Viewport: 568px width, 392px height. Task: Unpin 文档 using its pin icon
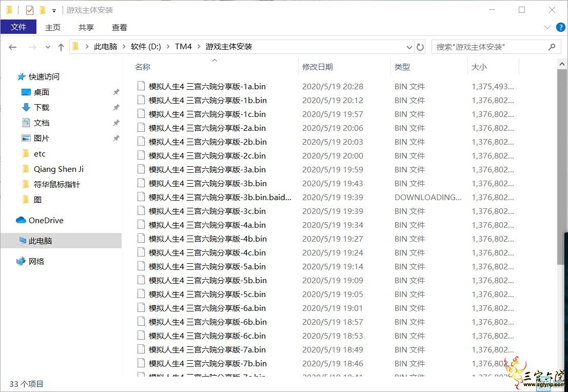pyautogui.click(x=116, y=123)
